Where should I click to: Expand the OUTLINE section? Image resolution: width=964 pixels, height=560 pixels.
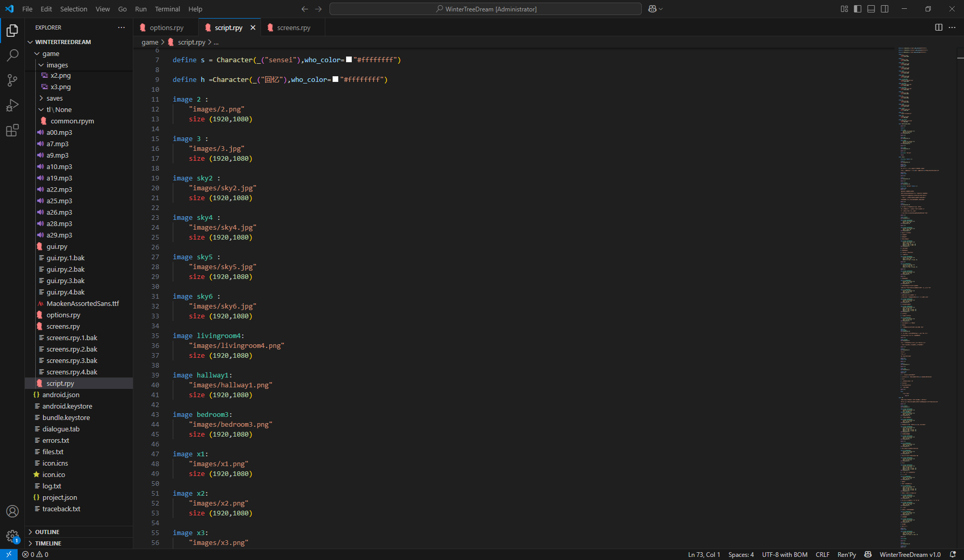(x=47, y=532)
